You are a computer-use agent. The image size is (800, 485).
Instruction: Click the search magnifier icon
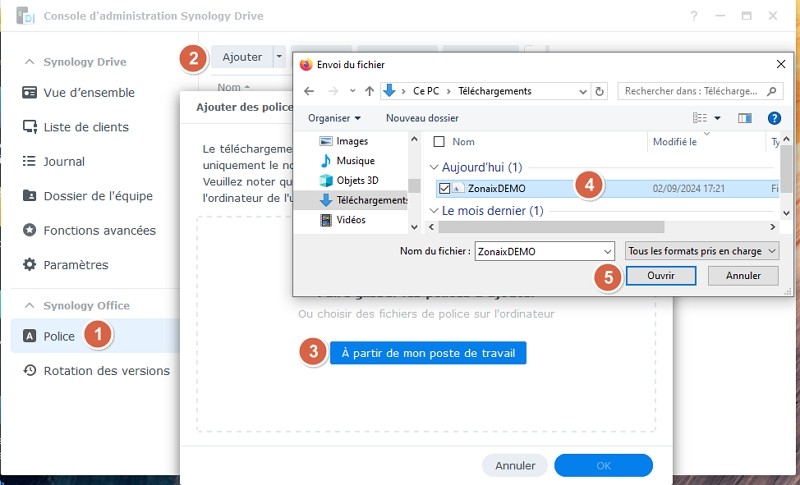(771, 91)
